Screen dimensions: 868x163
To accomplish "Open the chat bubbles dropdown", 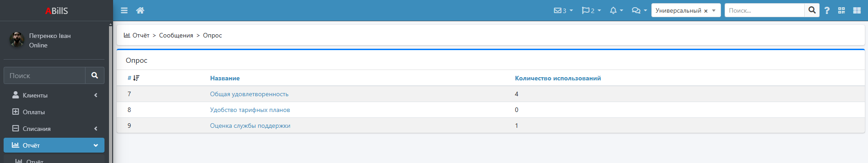I will click(639, 10).
